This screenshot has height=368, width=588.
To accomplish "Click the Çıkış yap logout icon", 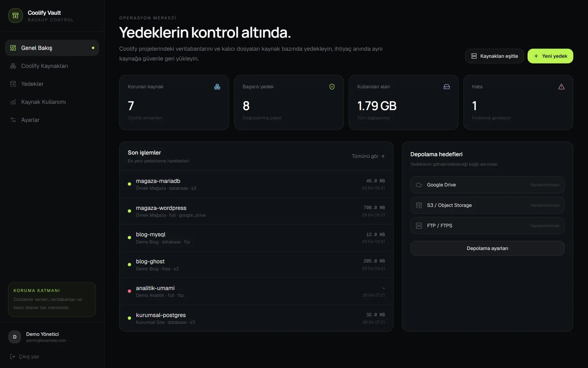I will point(12,357).
